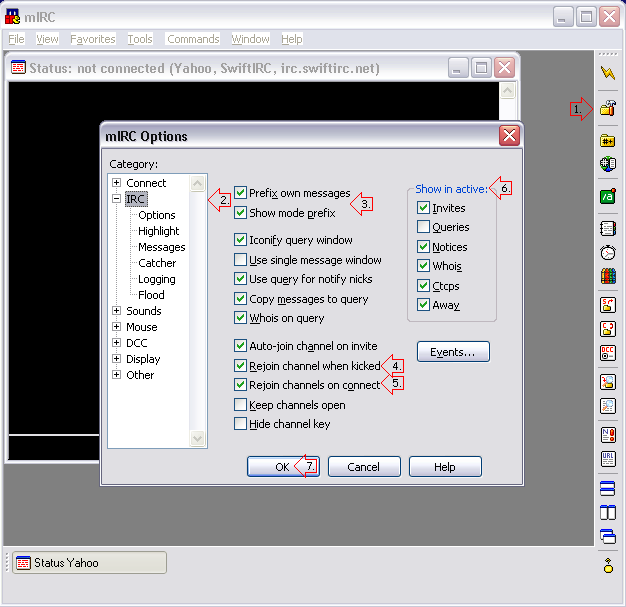Toggle Copy messages to query
The width and height of the screenshot is (626, 607).
[x=240, y=299]
